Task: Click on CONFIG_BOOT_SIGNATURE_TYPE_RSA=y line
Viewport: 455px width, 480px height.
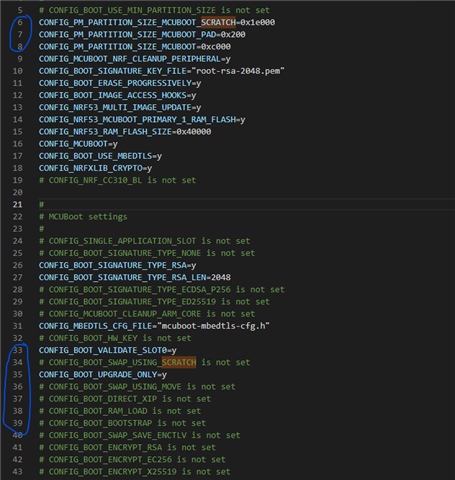Action: point(117,265)
